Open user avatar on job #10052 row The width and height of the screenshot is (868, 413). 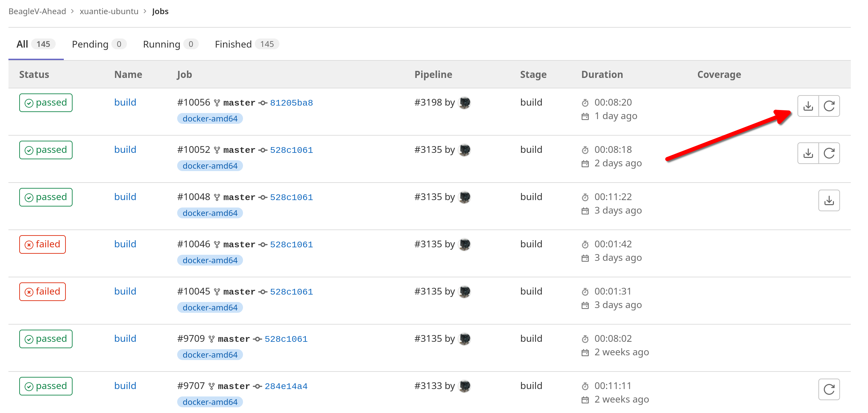click(x=464, y=150)
